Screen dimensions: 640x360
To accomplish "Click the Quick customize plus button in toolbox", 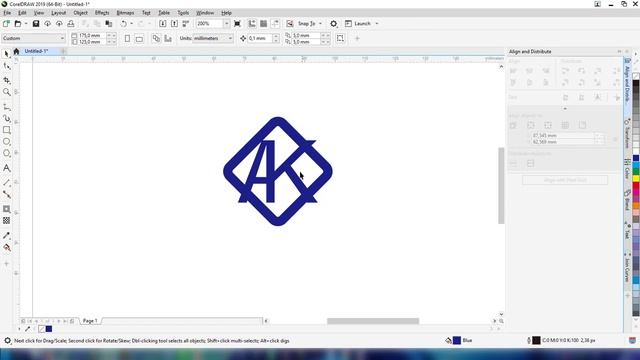I will pos(7,264).
